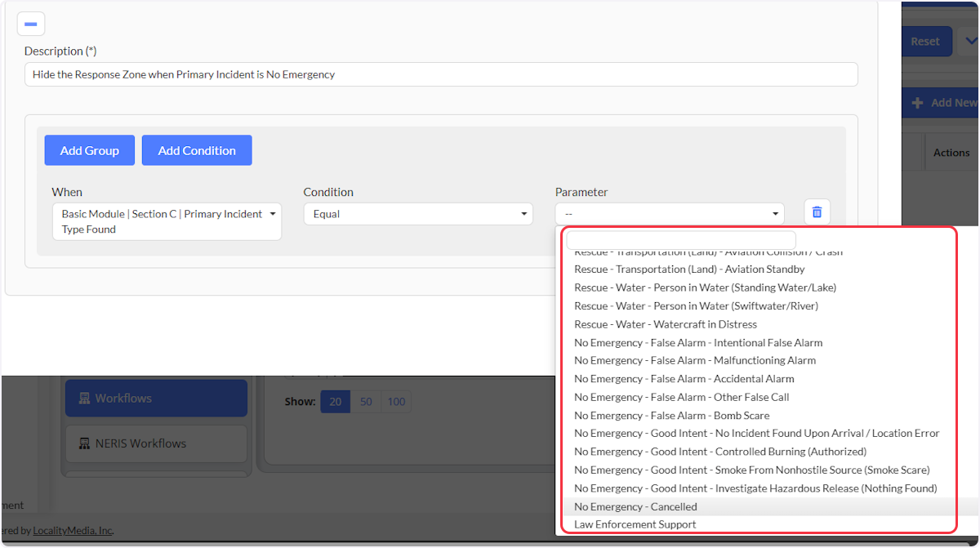Choose Person in Water (Standing Water/Lake)
Viewport: 980px width, 548px height.
pos(705,287)
